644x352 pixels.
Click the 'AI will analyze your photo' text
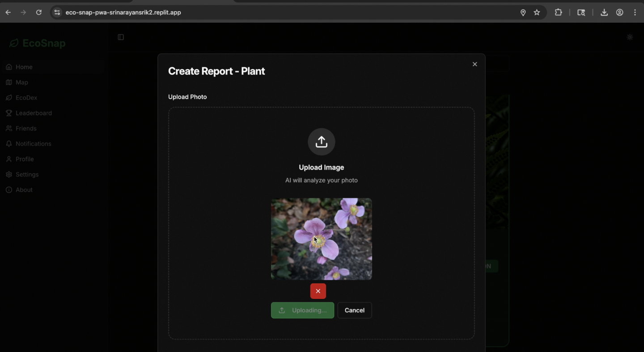(322, 180)
